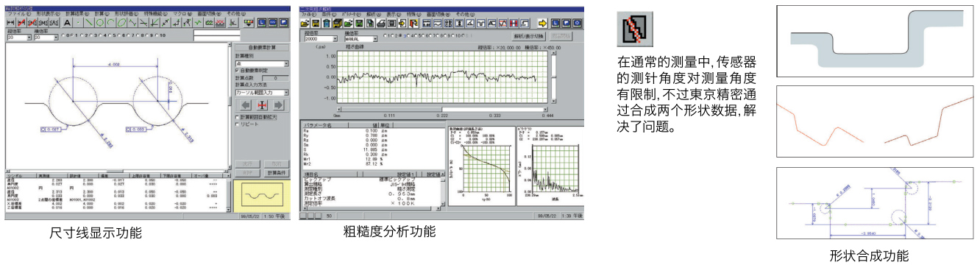
Task: Click the green diagonal line tool
Action: pyautogui.click(x=89, y=23)
